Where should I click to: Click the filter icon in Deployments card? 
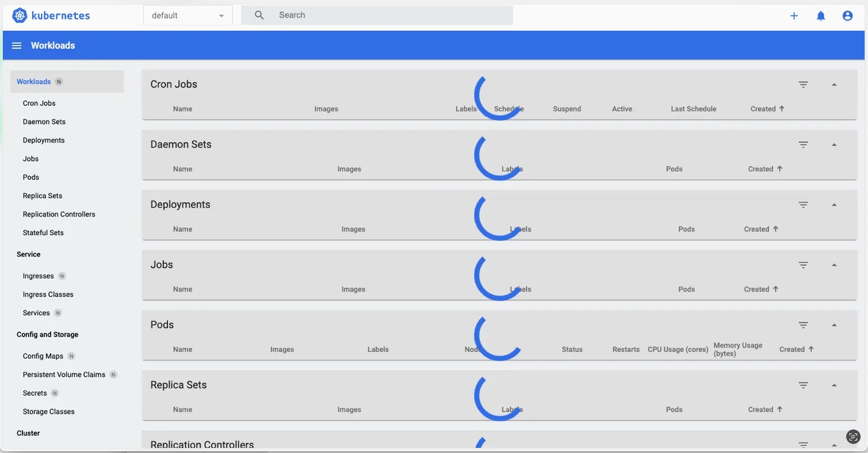coord(803,205)
